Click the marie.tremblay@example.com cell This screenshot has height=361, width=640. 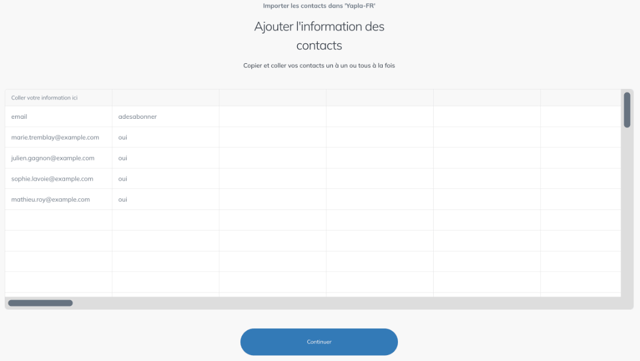(59, 137)
